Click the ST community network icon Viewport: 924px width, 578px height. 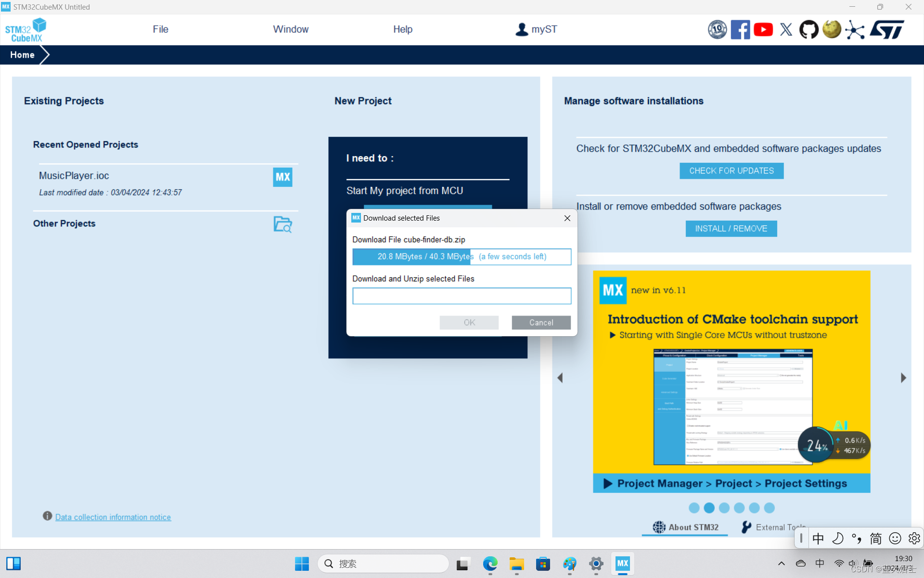click(x=855, y=29)
